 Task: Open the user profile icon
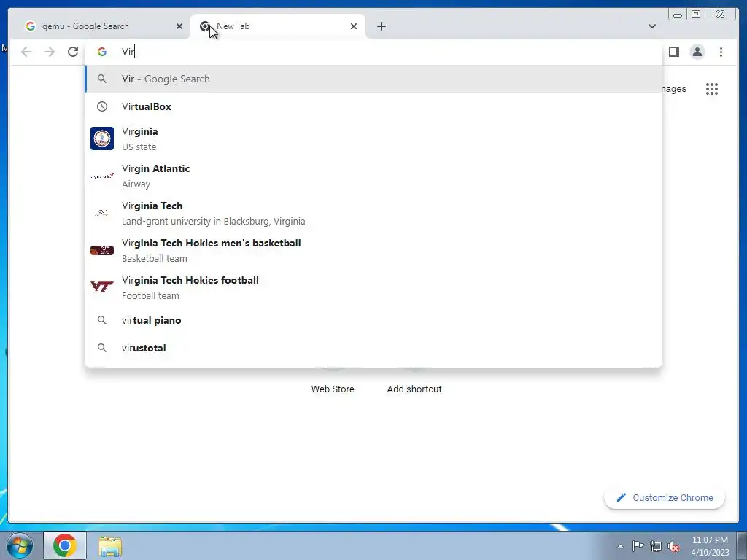tap(697, 52)
